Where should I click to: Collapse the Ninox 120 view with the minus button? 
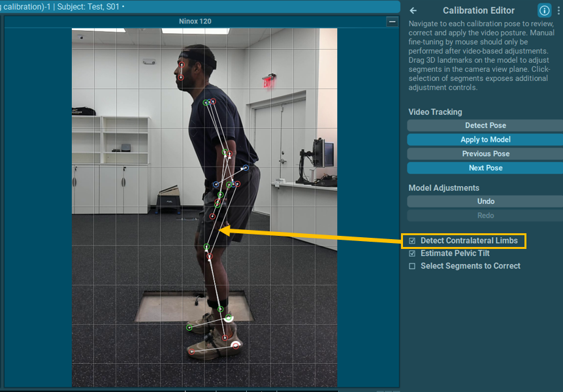point(392,22)
